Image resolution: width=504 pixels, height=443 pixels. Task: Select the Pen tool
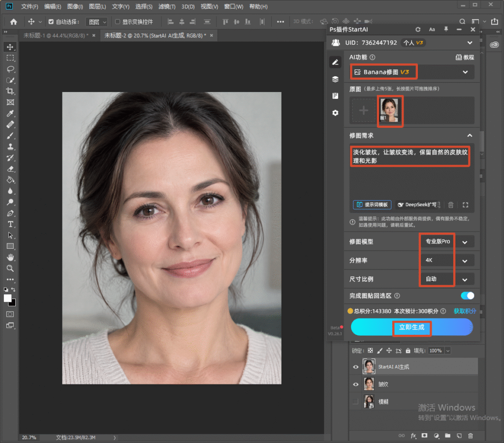tap(10, 213)
